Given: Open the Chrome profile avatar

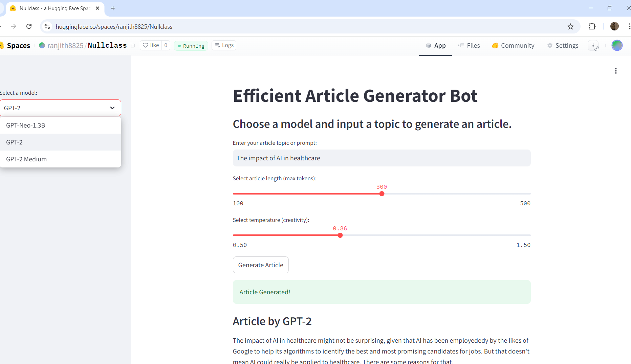Looking at the screenshot, I should pos(614,26).
